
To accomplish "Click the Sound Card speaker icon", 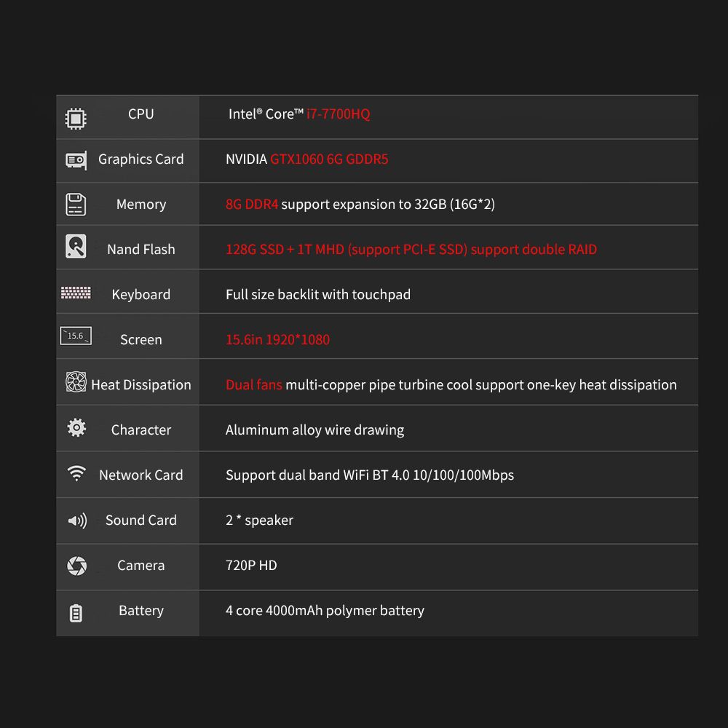I will point(77,521).
